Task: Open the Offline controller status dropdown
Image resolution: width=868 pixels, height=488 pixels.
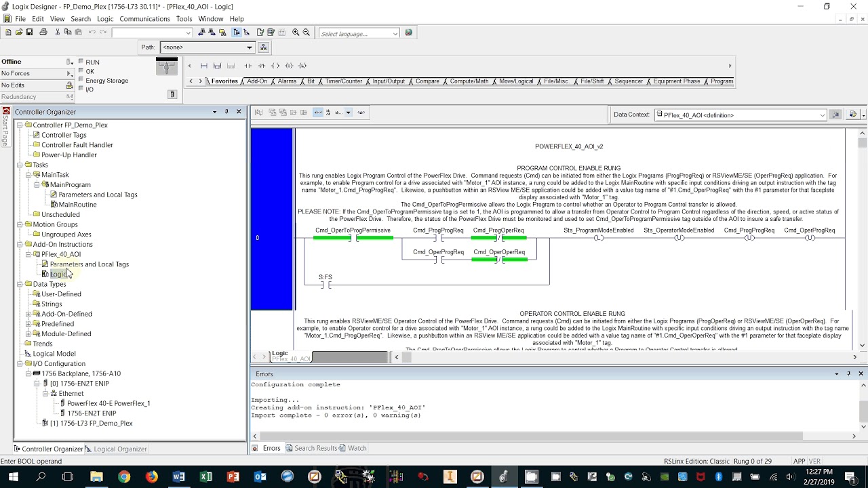Action: point(69,62)
